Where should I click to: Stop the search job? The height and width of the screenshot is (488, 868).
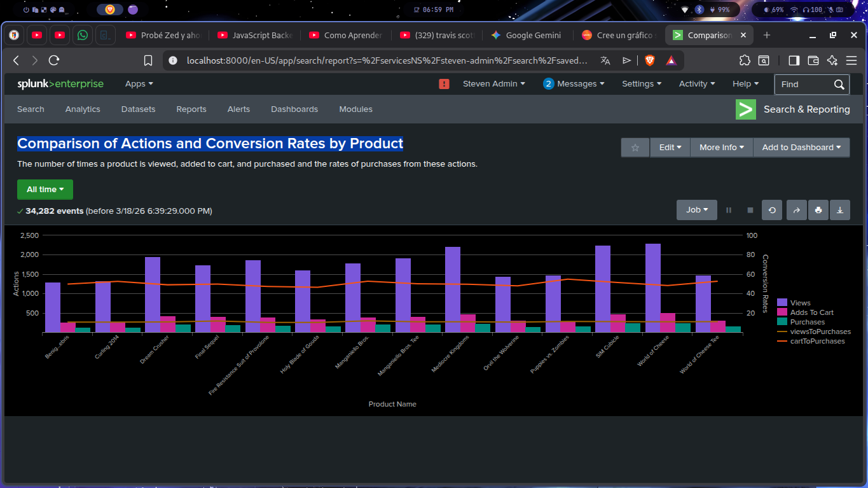pos(750,209)
